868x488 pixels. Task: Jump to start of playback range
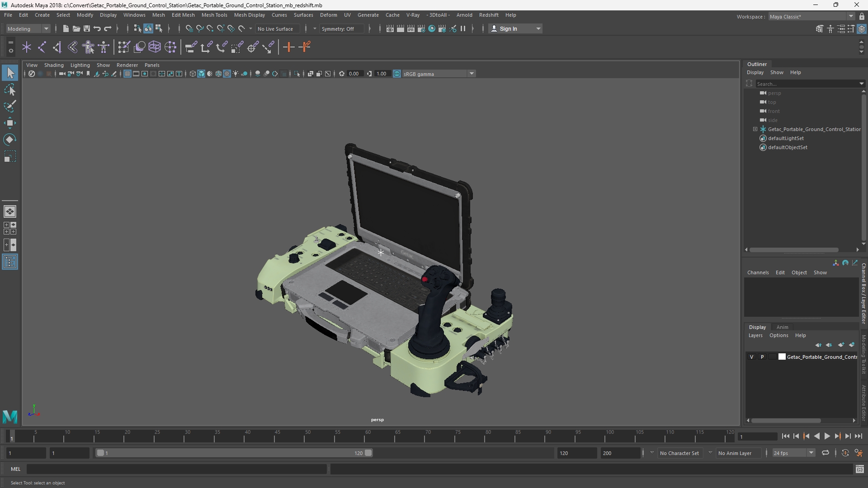[785, 436]
